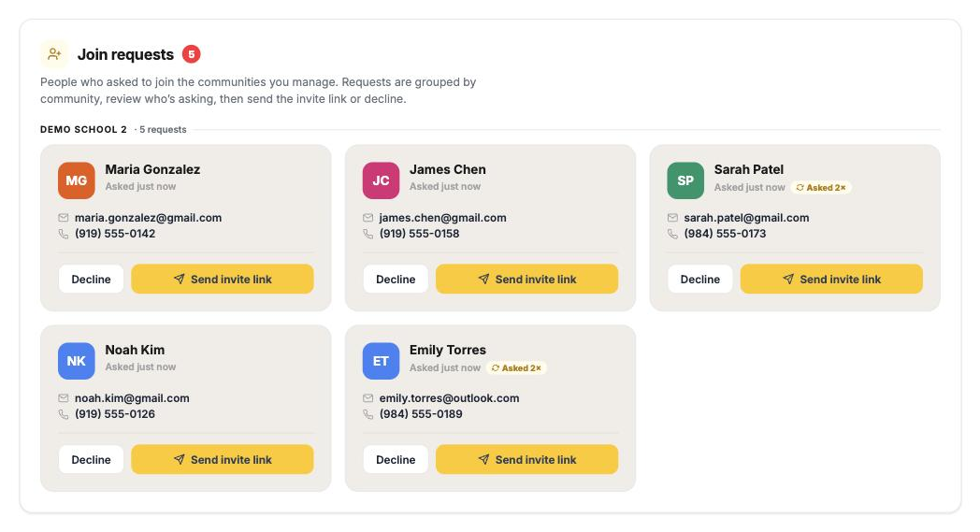Click the name Maria Gonzalez
Screen dimensions: 980x532
pos(152,169)
